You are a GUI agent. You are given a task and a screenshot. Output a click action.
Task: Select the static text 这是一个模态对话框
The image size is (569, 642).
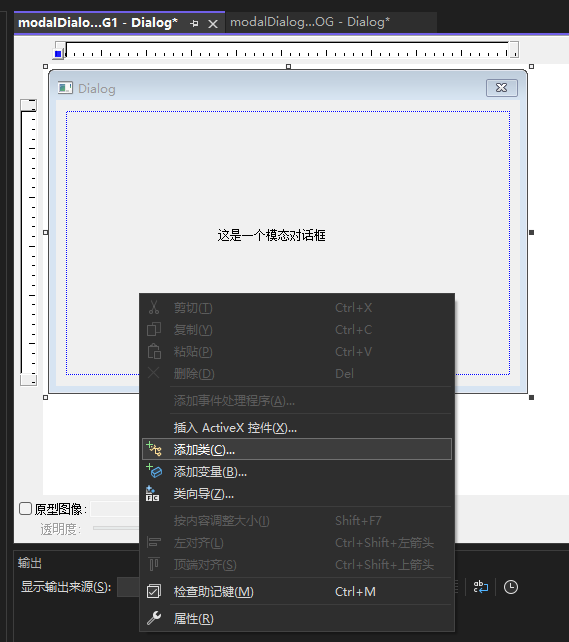(x=271, y=235)
